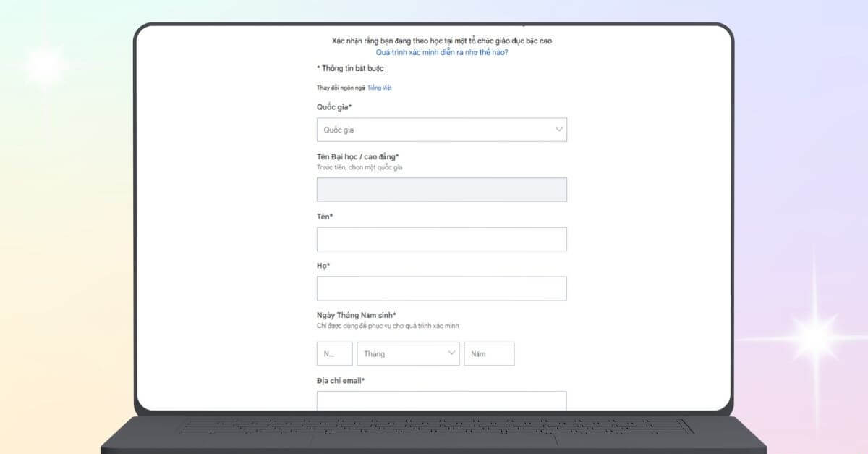
Task: Click the 'Địa chỉ email*' label
Action: click(x=341, y=380)
